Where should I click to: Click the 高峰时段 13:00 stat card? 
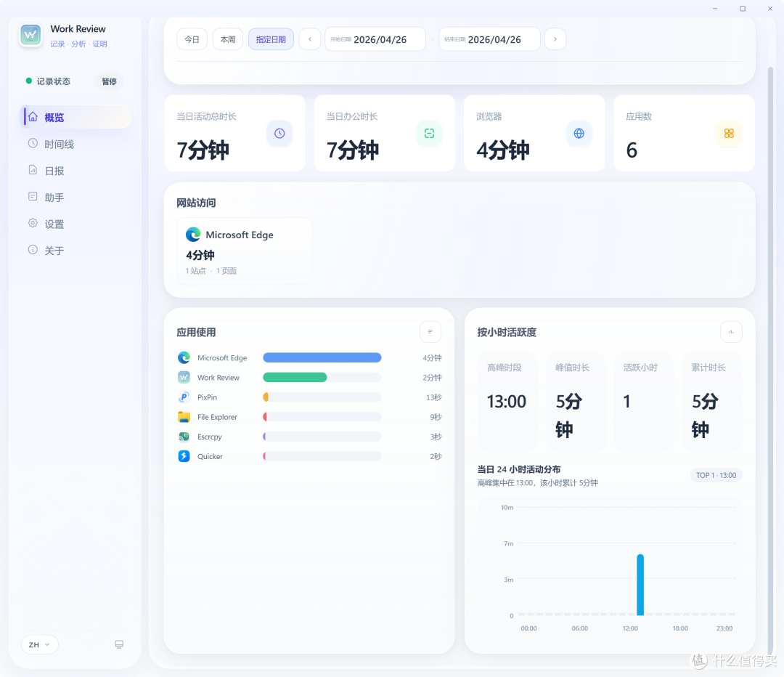coord(507,401)
